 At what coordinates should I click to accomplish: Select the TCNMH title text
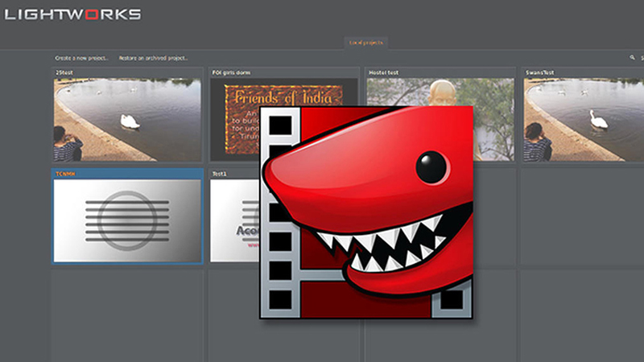click(x=64, y=173)
